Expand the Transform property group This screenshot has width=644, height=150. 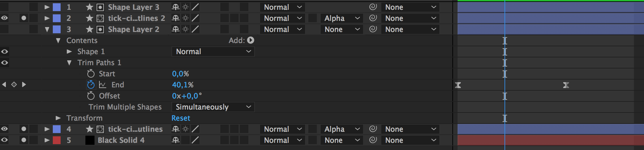pos(58,118)
